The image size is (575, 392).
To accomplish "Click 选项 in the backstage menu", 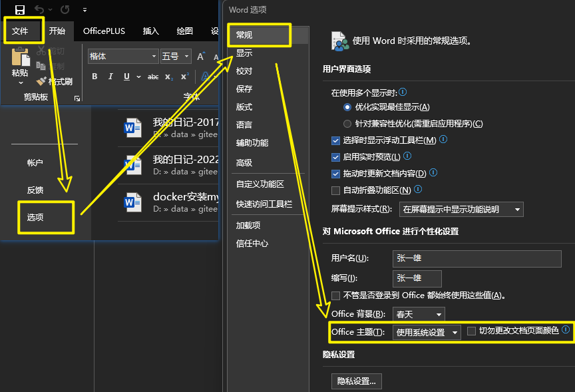I will [36, 217].
